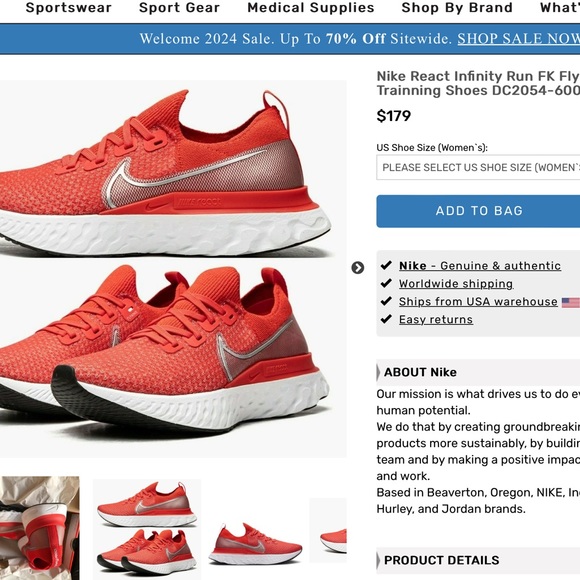Collapse the ABOUT Nike section
The height and width of the screenshot is (580, 580).
478,372
